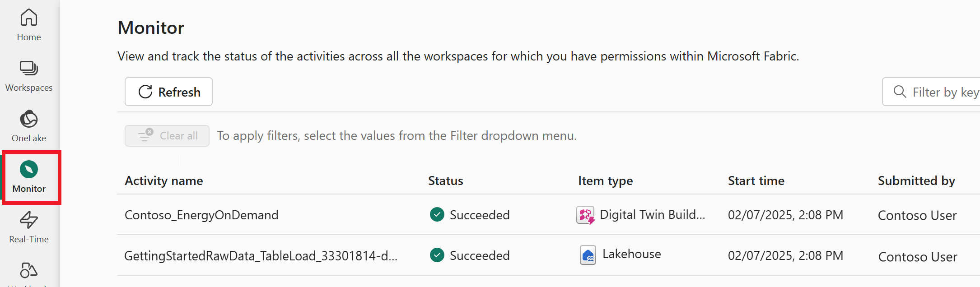Sort by Submitted by column header
Viewport: 980px width, 287px height.
point(917,181)
